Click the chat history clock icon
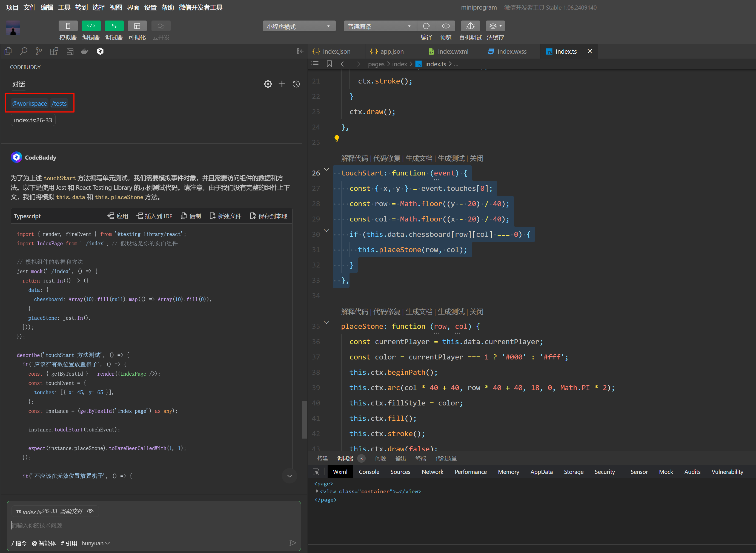 [296, 84]
